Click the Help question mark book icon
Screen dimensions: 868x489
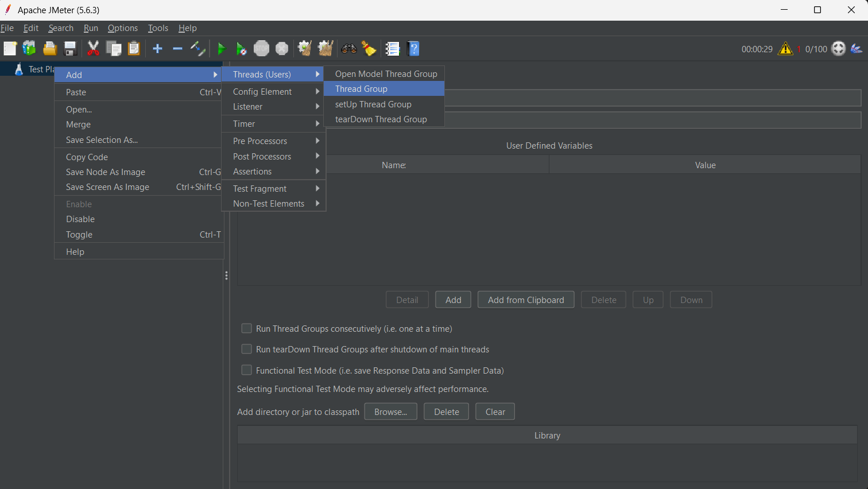point(413,49)
